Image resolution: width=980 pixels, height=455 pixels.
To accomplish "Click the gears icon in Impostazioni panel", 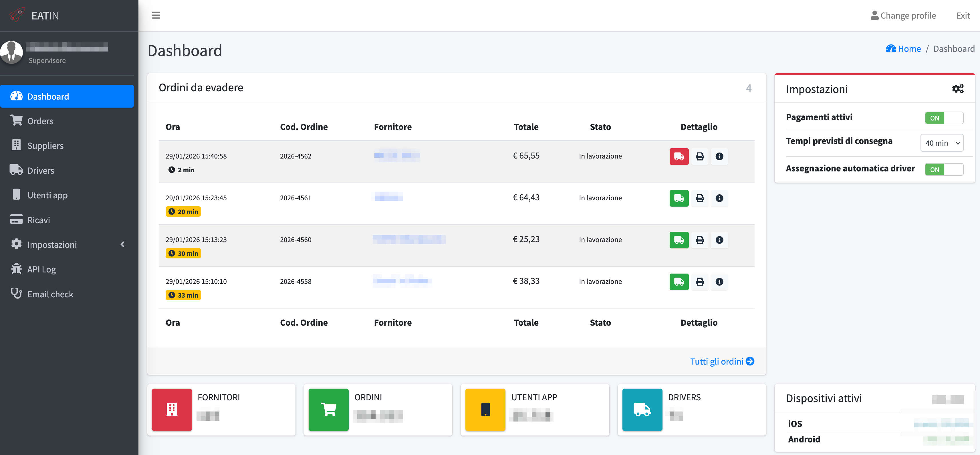I will [x=958, y=89].
